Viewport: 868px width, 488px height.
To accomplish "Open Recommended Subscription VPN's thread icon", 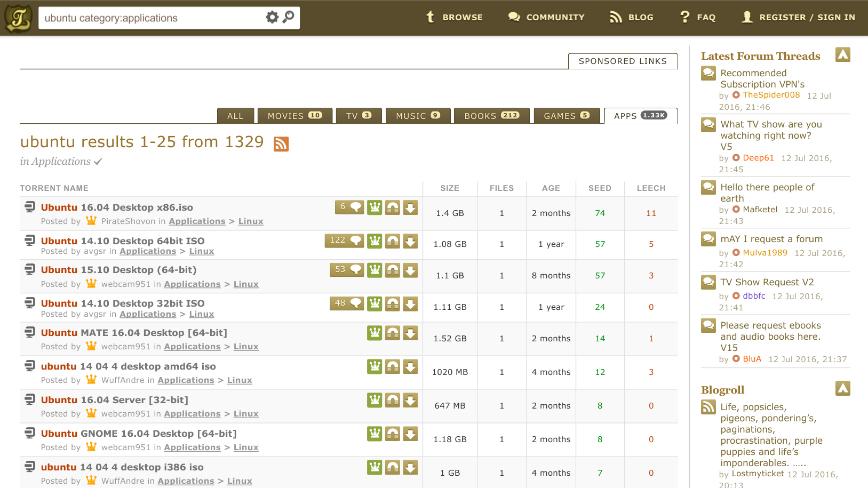I will coord(708,73).
